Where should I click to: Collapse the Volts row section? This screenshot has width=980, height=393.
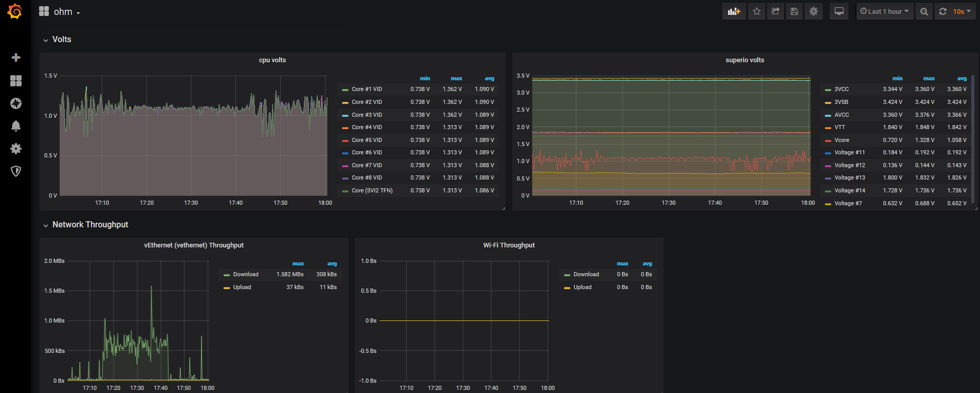point(61,40)
